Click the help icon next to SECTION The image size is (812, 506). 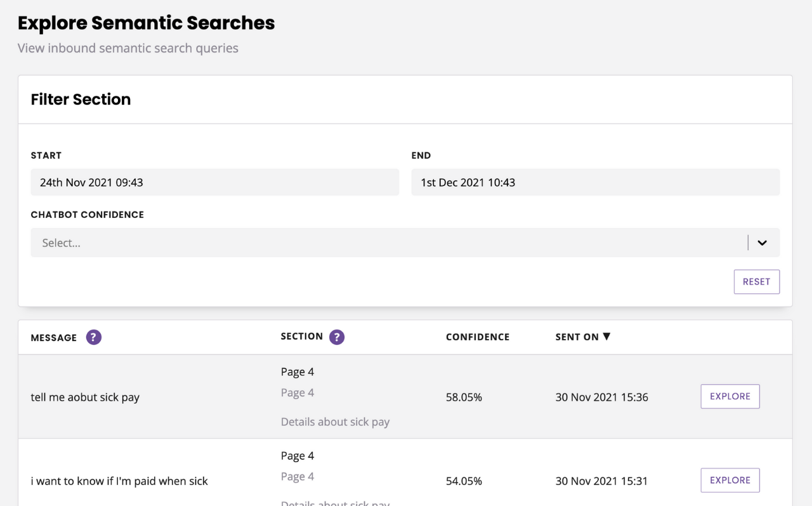[337, 337]
